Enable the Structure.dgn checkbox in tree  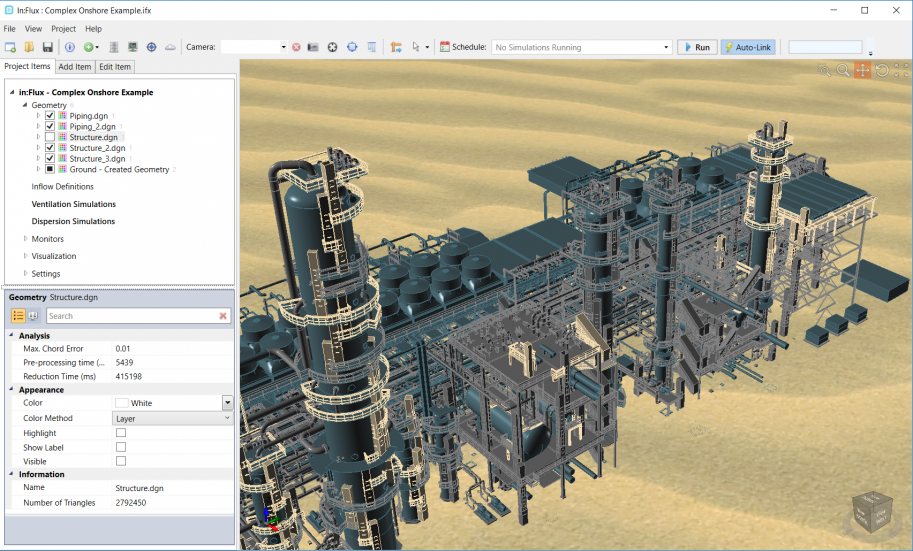50,137
